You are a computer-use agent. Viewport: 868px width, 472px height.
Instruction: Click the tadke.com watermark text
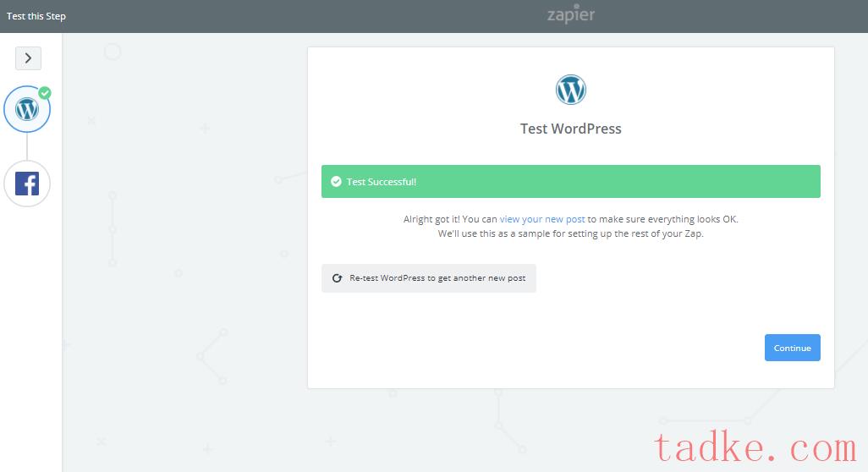[x=755, y=447]
